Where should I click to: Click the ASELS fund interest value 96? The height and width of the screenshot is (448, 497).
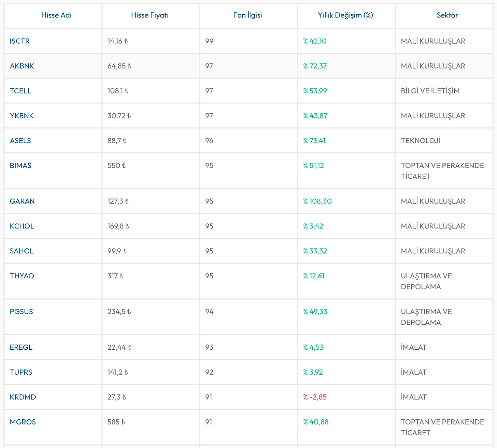pos(209,141)
